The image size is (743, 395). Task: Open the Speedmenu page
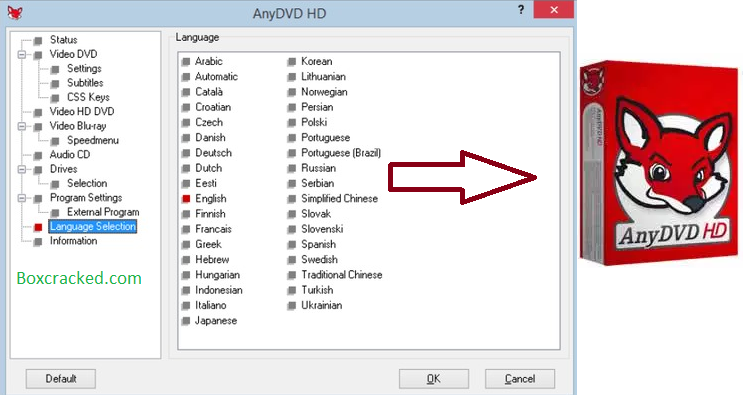93,141
